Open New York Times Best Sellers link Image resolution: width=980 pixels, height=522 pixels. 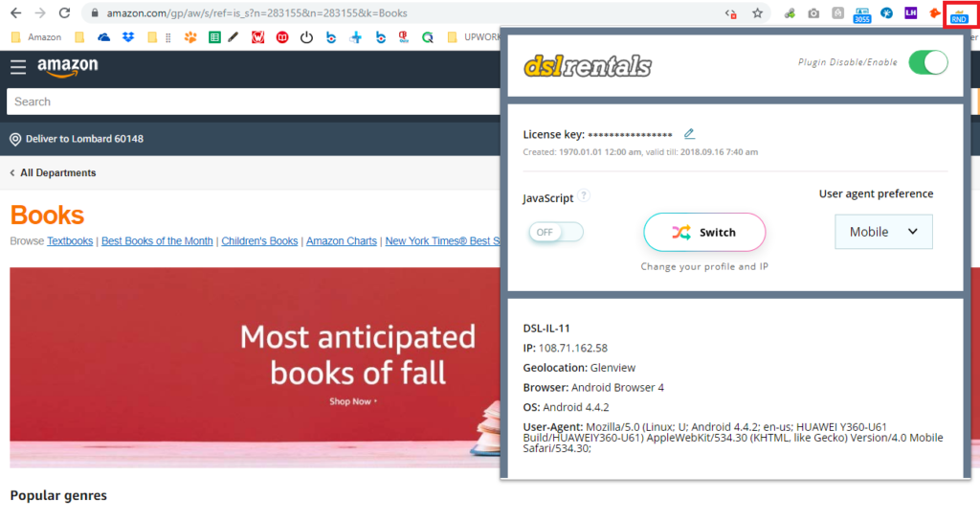(x=442, y=240)
